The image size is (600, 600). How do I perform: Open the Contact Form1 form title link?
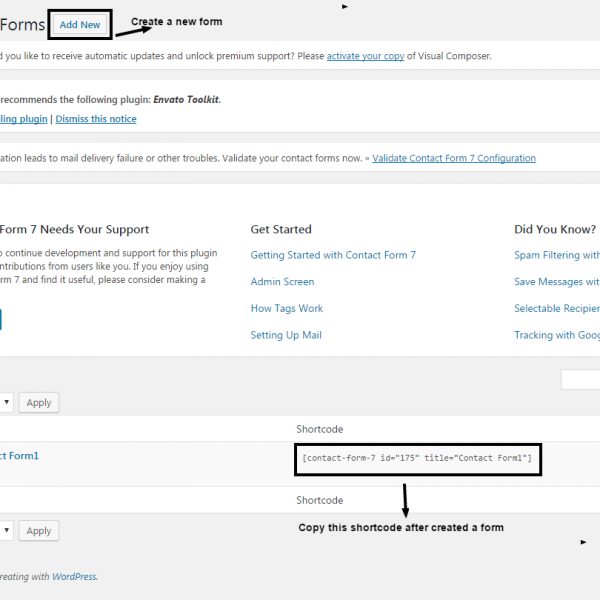click(20, 456)
